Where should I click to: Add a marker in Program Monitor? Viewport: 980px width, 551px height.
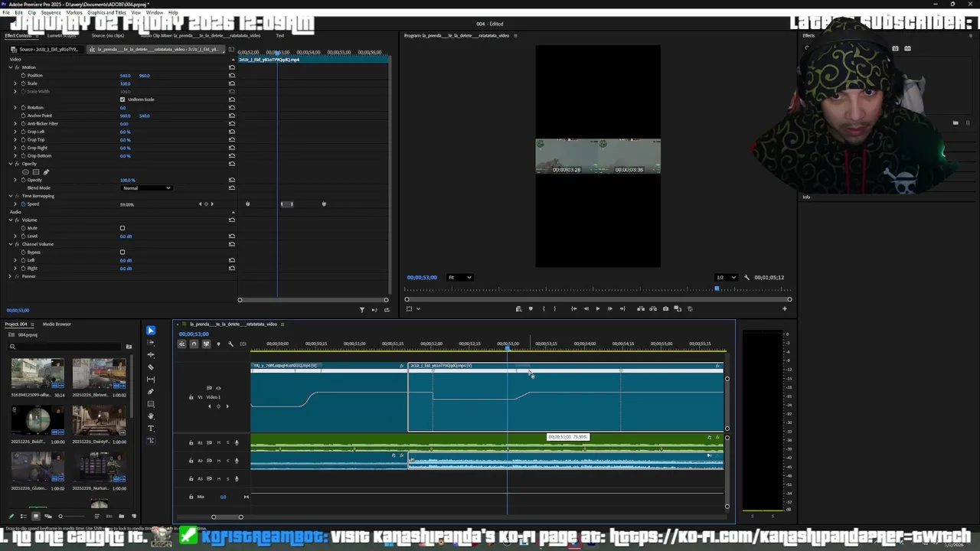tap(531, 308)
